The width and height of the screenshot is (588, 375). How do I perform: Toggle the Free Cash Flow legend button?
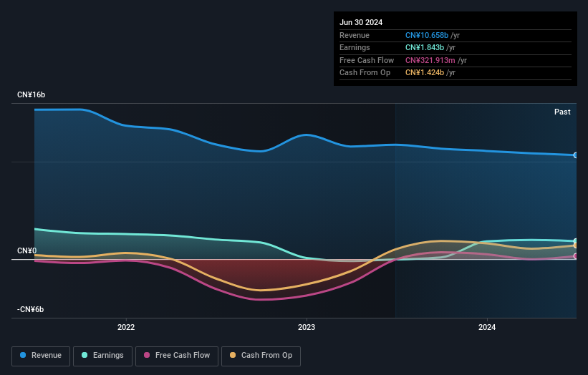coord(177,356)
